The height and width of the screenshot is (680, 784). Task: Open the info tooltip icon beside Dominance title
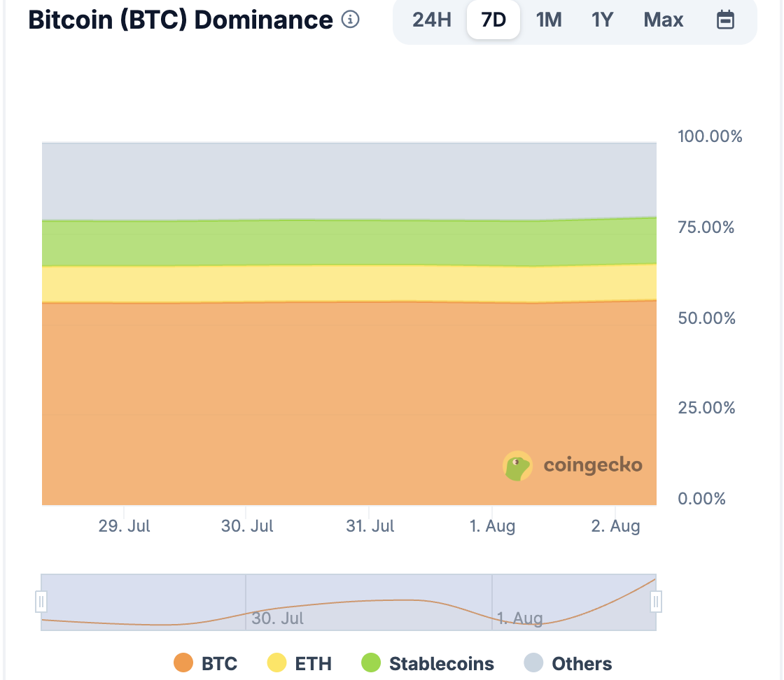pyautogui.click(x=350, y=20)
